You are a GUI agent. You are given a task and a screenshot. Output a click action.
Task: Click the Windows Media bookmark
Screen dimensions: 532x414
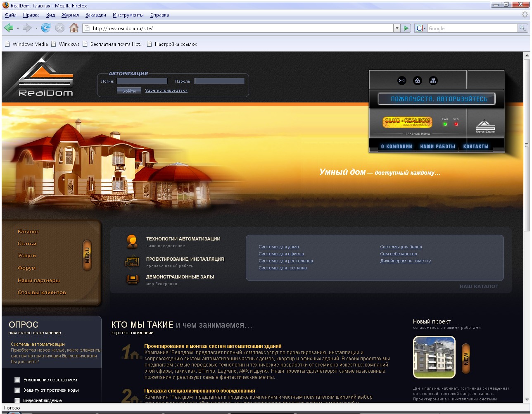tap(26, 44)
